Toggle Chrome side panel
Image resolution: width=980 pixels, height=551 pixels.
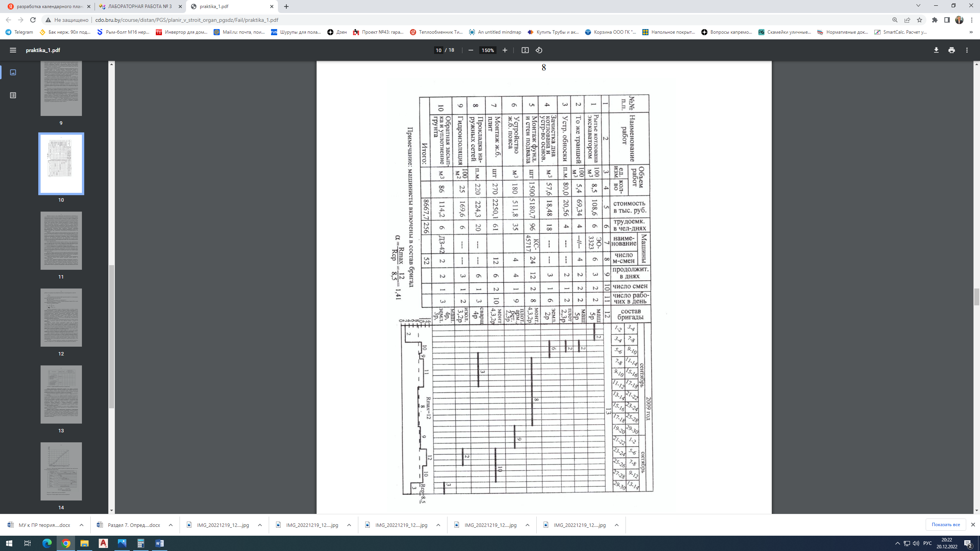click(x=947, y=20)
